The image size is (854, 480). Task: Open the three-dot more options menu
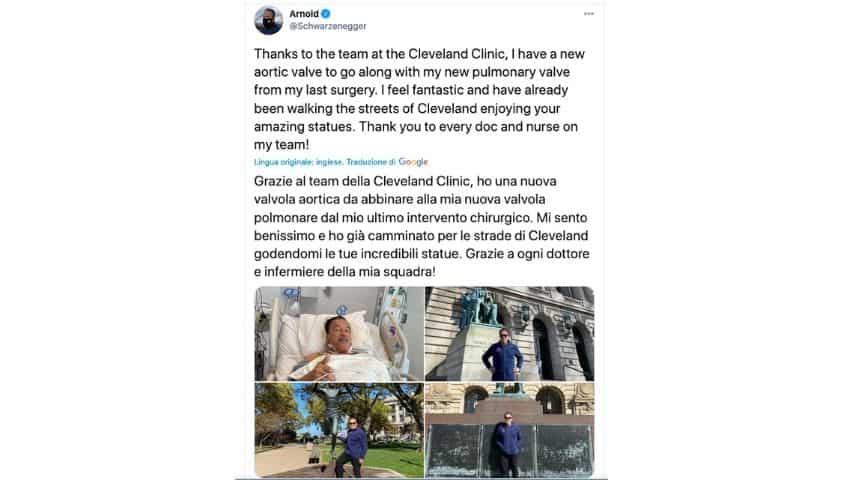(x=589, y=14)
